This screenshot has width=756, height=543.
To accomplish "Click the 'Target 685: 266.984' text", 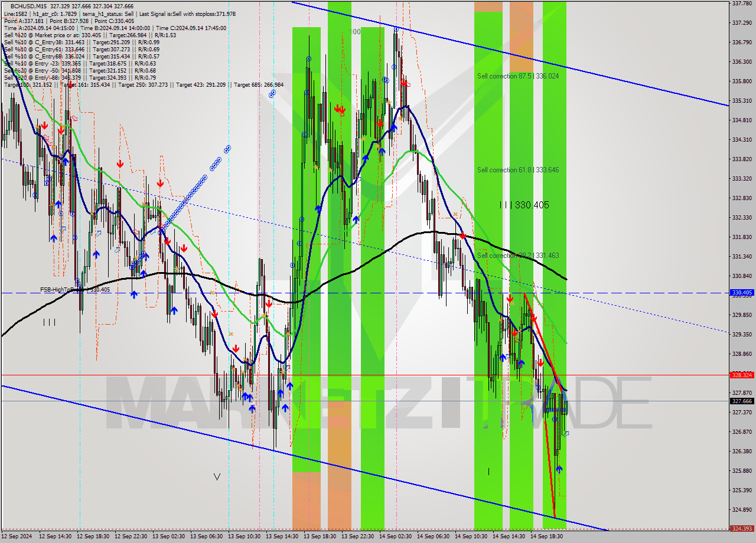I will 259,84.
